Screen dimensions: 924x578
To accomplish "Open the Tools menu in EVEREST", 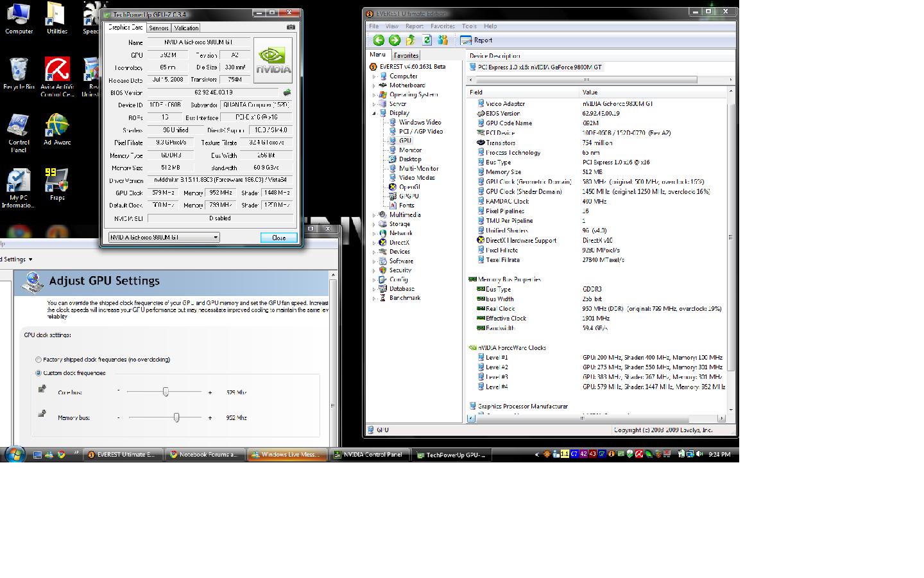I will point(469,26).
